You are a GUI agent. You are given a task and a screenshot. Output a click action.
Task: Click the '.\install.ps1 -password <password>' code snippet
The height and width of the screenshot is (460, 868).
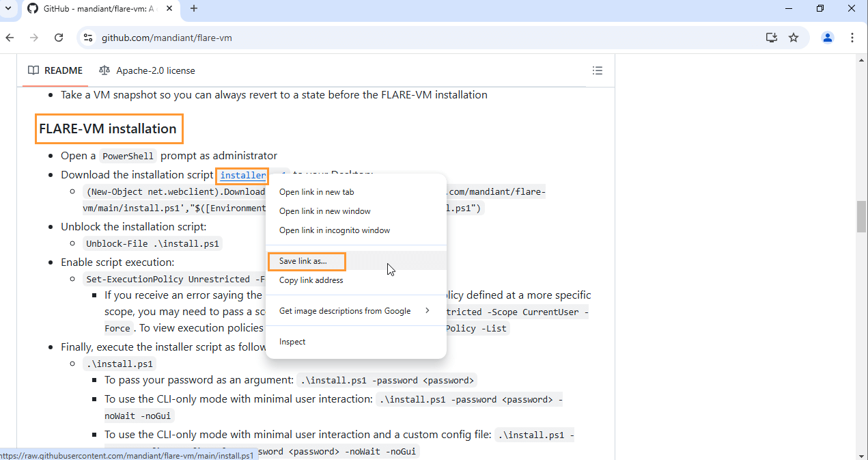(387, 380)
